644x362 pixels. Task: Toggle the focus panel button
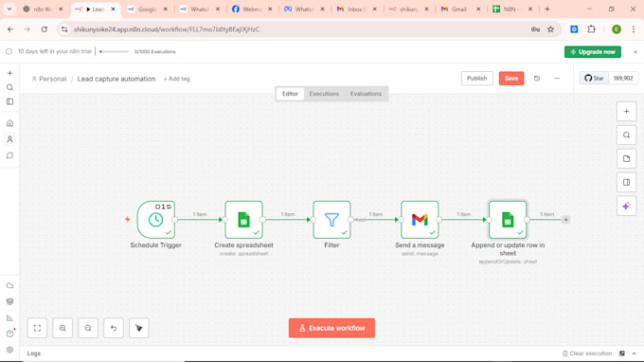pyautogui.click(x=626, y=183)
